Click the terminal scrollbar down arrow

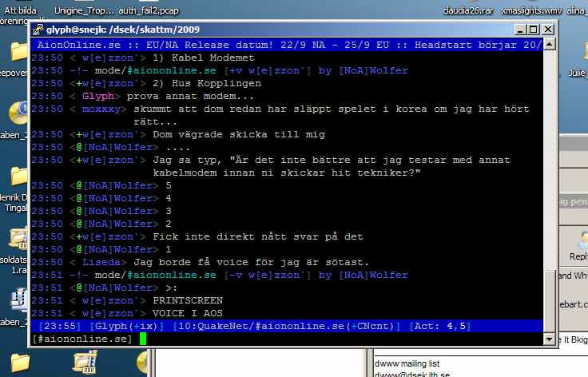pos(549,339)
